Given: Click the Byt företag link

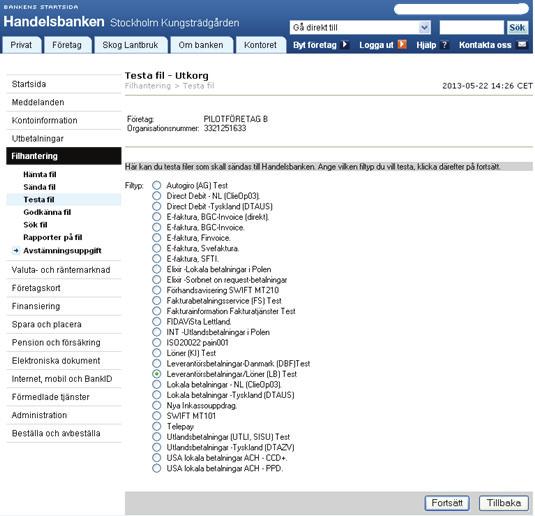Looking at the screenshot, I should pyautogui.click(x=315, y=45).
